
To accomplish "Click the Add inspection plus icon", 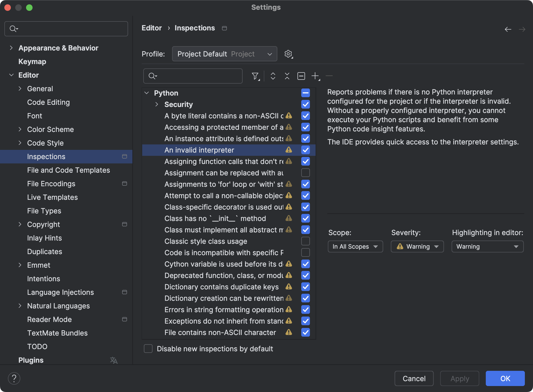I will coord(316,76).
